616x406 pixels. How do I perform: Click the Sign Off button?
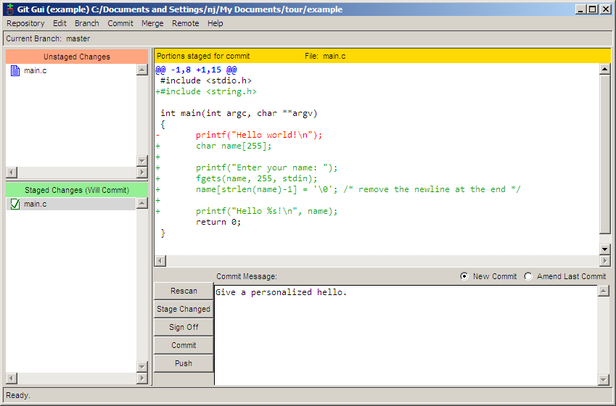tap(183, 327)
